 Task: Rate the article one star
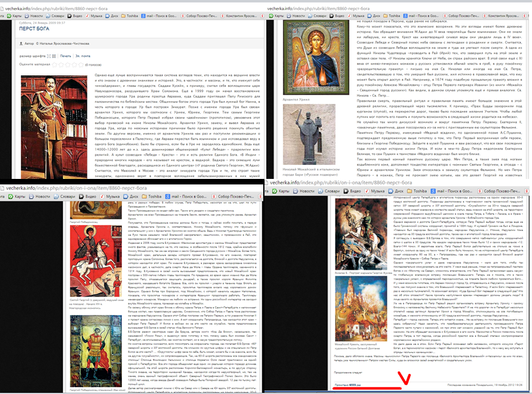tap(54, 64)
